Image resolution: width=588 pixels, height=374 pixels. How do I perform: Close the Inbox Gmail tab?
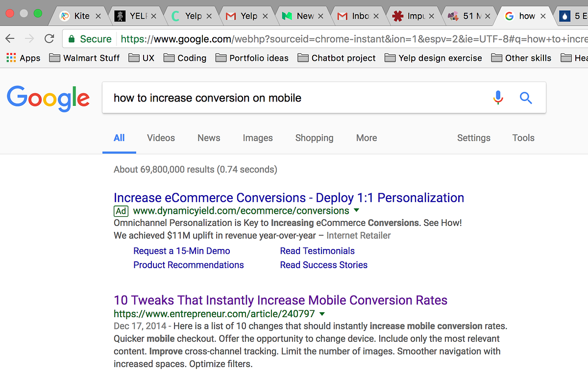tap(376, 16)
